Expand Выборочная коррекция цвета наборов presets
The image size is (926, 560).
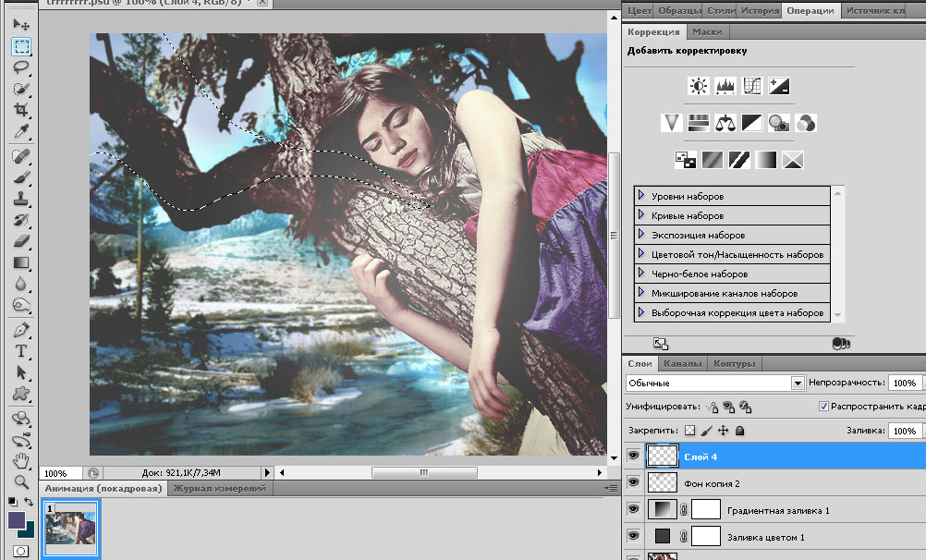click(641, 312)
